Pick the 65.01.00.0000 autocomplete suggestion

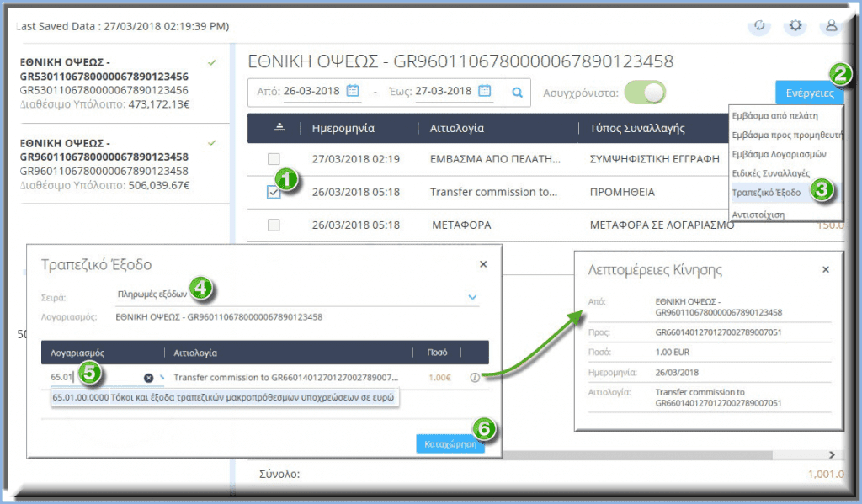225,396
